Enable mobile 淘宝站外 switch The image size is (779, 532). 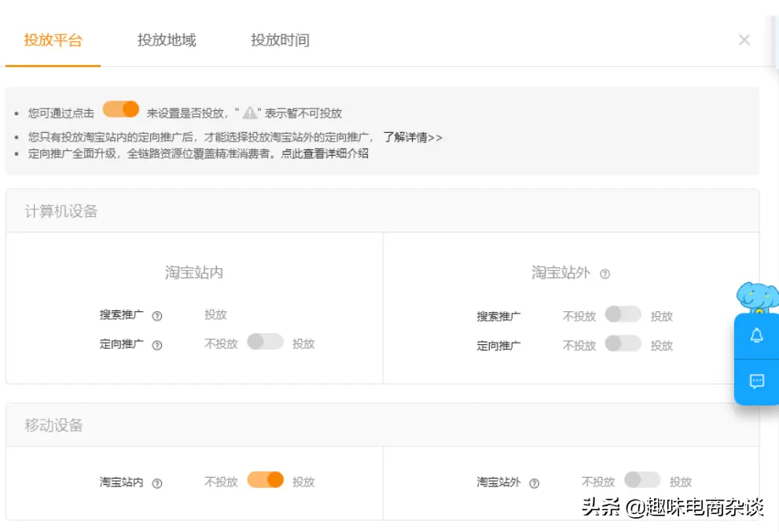click(x=642, y=480)
